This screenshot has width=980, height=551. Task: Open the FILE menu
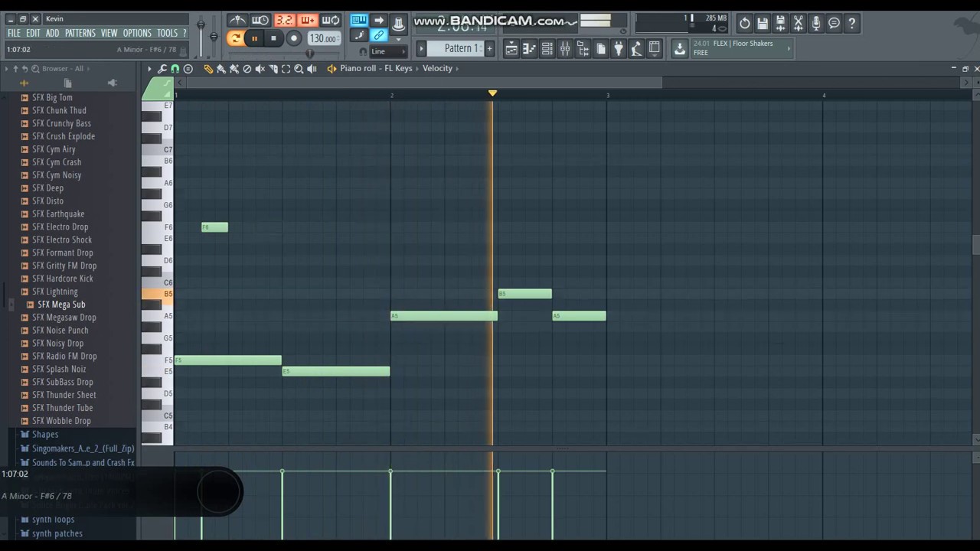(14, 33)
